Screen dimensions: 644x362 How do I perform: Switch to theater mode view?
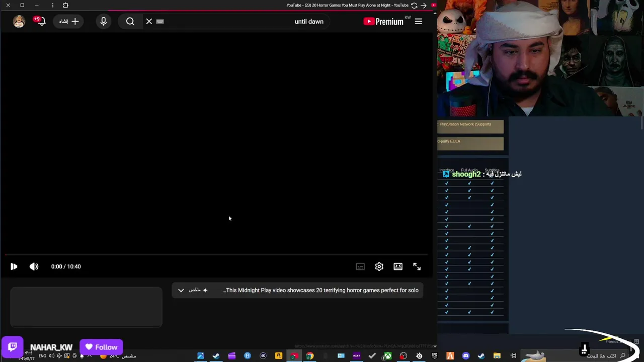tap(398, 266)
